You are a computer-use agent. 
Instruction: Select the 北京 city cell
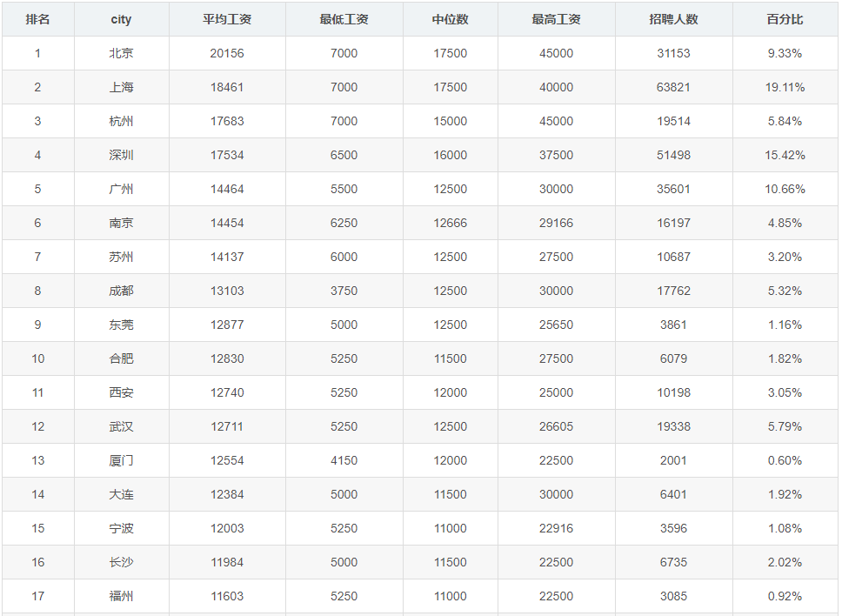121,53
